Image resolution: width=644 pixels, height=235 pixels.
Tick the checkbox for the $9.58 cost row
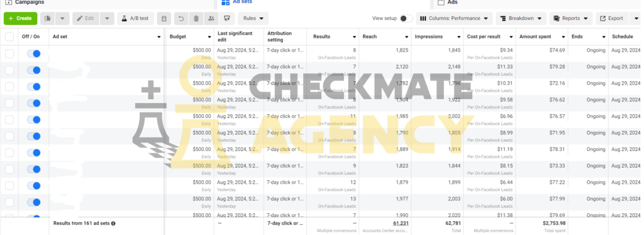(x=9, y=104)
